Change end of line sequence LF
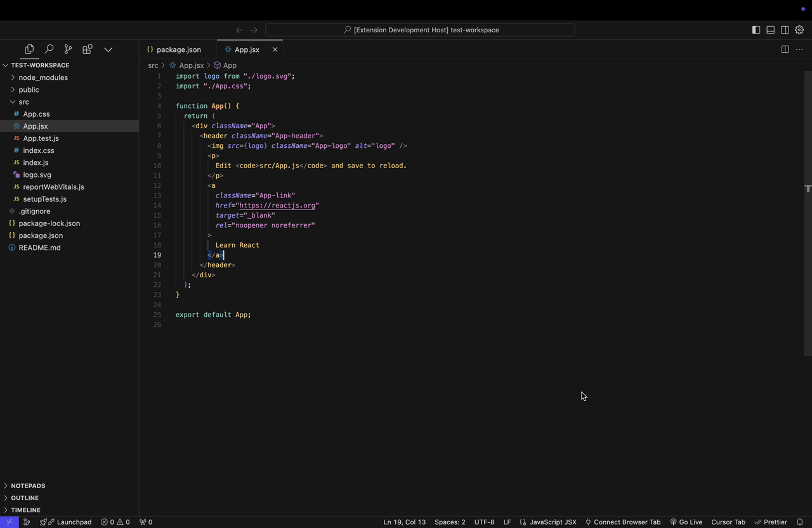 click(x=507, y=522)
